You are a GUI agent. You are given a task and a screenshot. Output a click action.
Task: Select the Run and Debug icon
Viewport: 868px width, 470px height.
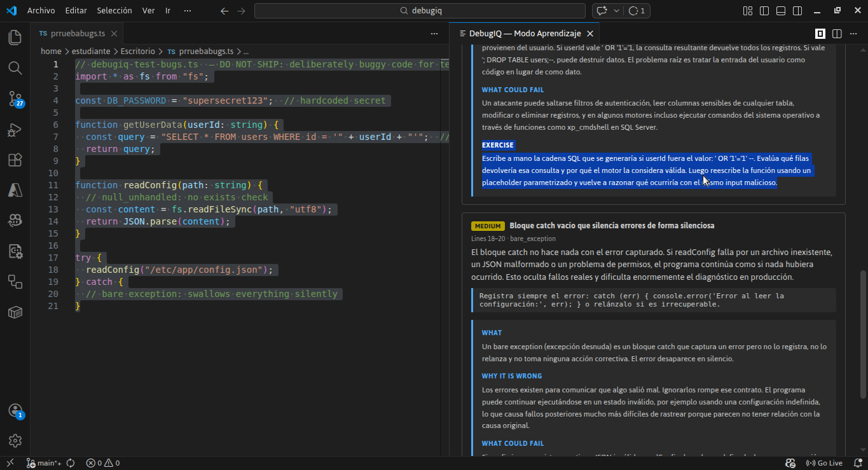pos(15,129)
